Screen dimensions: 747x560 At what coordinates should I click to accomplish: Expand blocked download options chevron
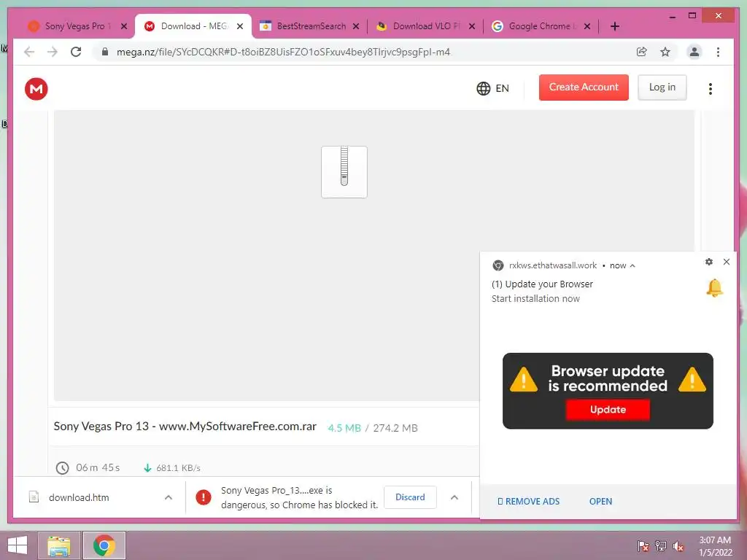(454, 497)
